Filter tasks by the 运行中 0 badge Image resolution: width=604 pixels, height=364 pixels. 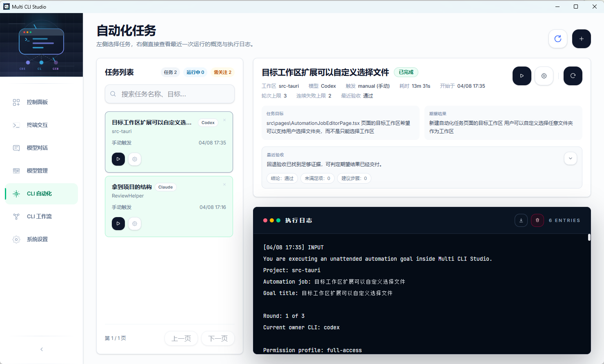tap(195, 72)
